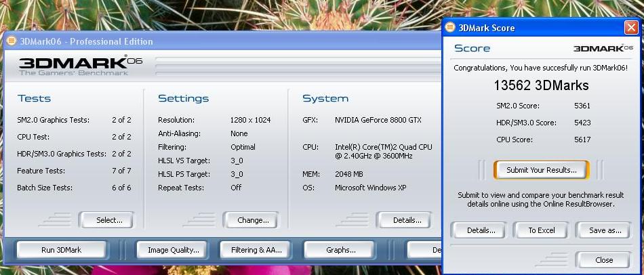Click MEM value 2048 MB

coord(348,174)
